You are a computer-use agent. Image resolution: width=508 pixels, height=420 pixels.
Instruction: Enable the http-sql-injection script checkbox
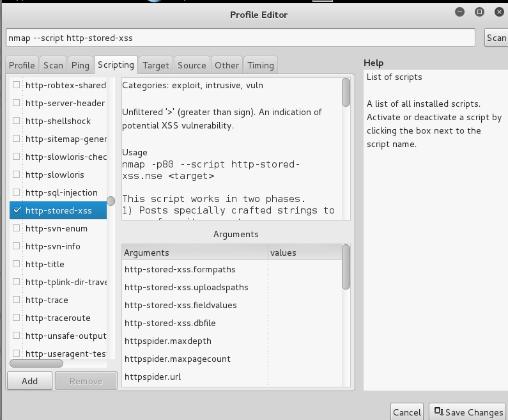pyautogui.click(x=16, y=192)
